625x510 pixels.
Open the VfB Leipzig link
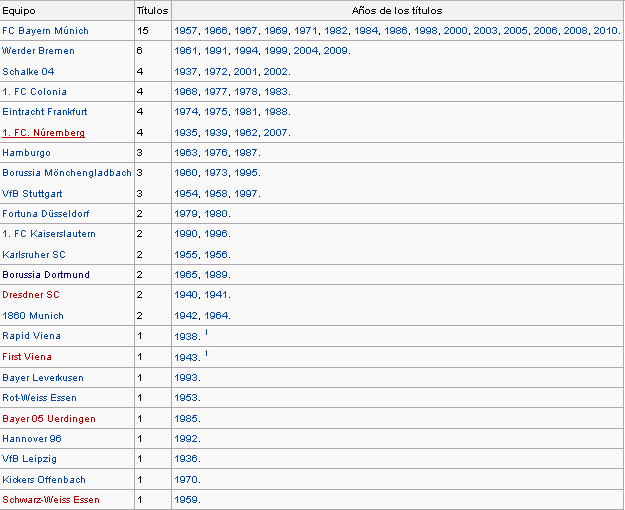click(29, 459)
